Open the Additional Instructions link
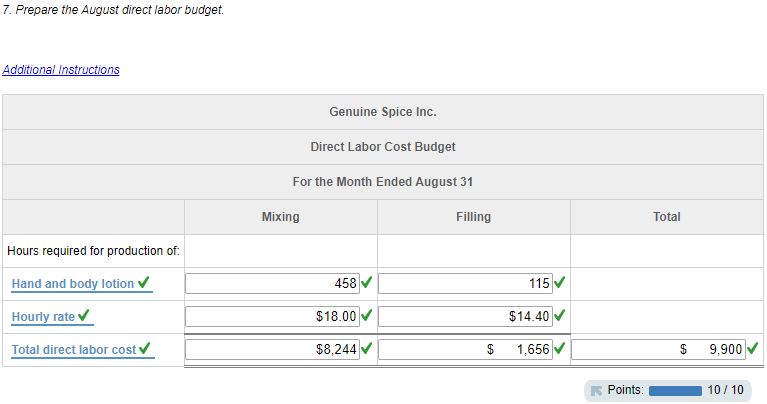 point(61,70)
